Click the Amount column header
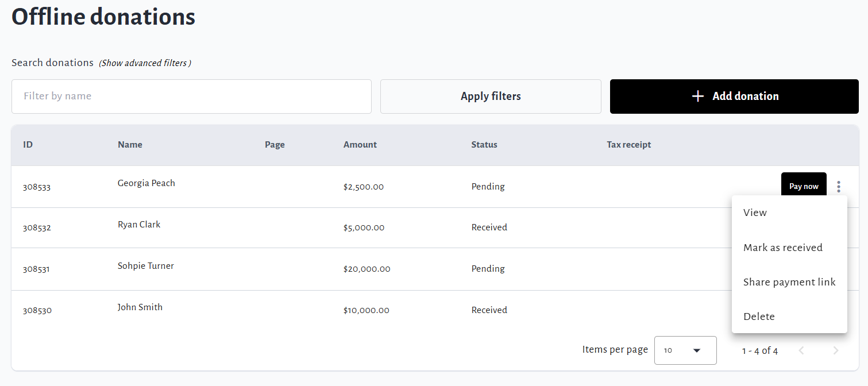Image resolution: width=868 pixels, height=386 pixels. [360, 145]
